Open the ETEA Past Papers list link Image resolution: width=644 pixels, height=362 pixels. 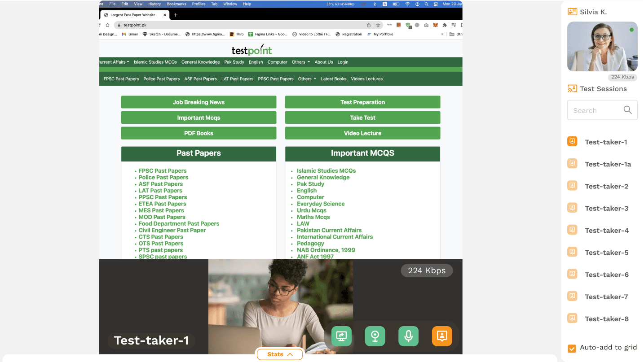coord(162,204)
